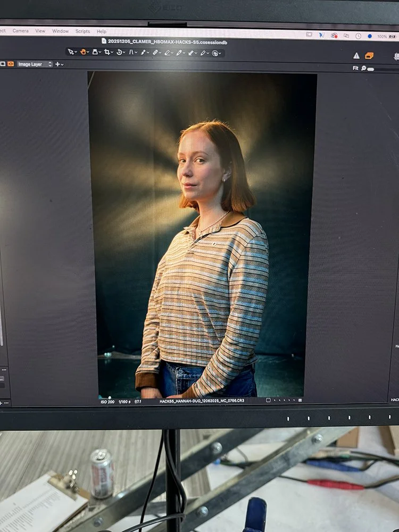This screenshot has height=532, width=399.
Task: Adjust the viewer zoom slider handle
Action: click(370, 69)
